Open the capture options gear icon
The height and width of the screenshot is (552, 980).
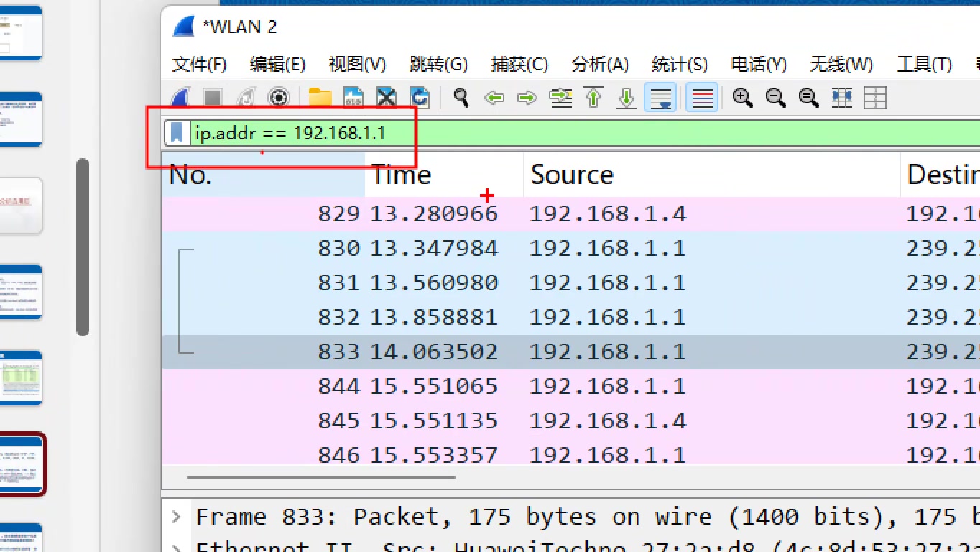pos(279,97)
